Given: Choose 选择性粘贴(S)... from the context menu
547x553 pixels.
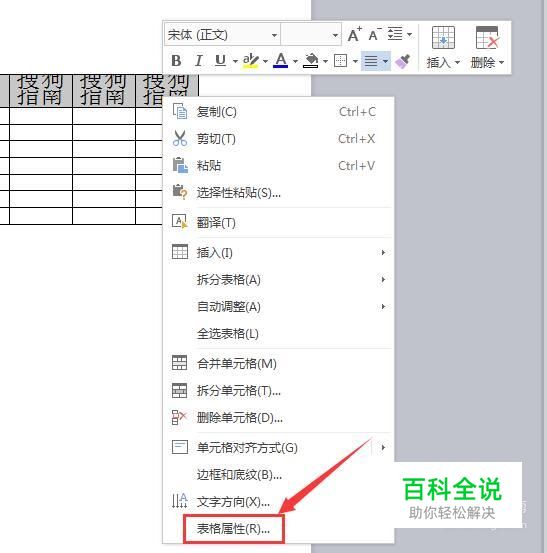Looking at the screenshot, I should 278,193.
